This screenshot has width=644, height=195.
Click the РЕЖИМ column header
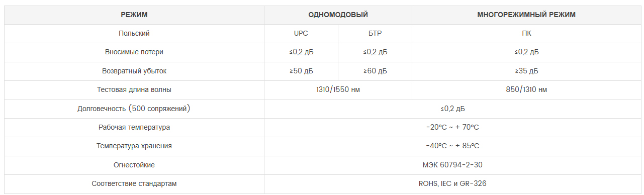coord(134,15)
